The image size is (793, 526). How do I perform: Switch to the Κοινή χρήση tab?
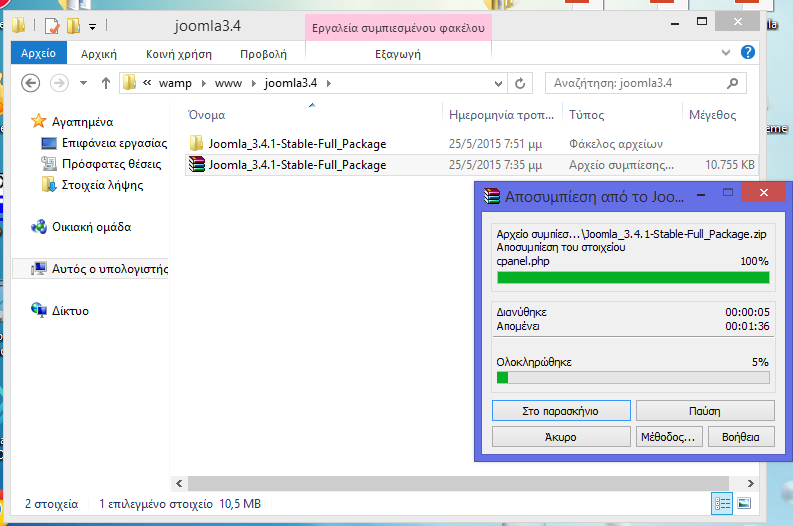[179, 54]
